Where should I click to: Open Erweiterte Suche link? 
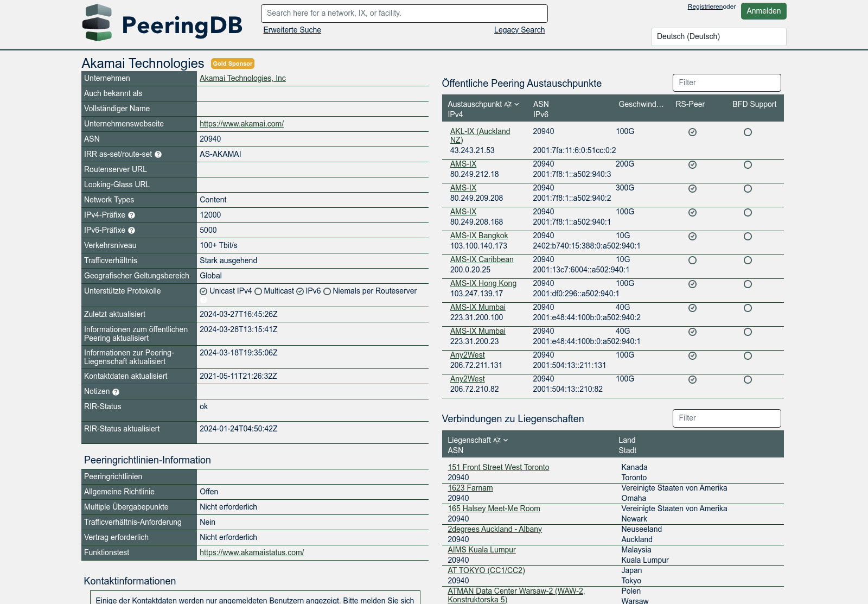292,30
